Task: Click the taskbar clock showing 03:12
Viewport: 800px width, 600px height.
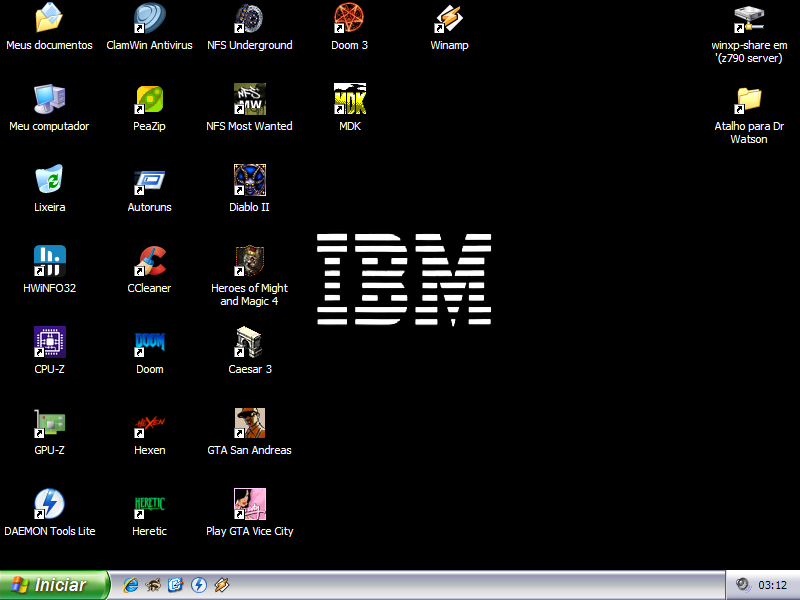Action: tap(772, 585)
